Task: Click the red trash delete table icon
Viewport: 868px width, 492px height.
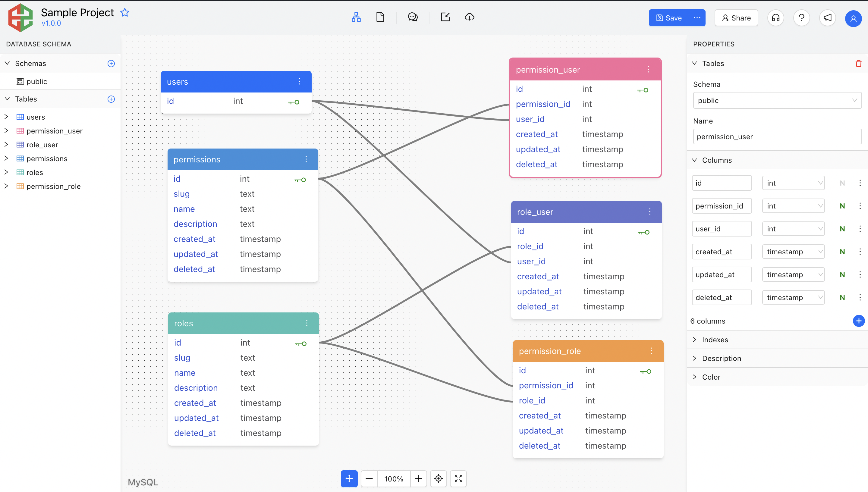Action: 858,64
